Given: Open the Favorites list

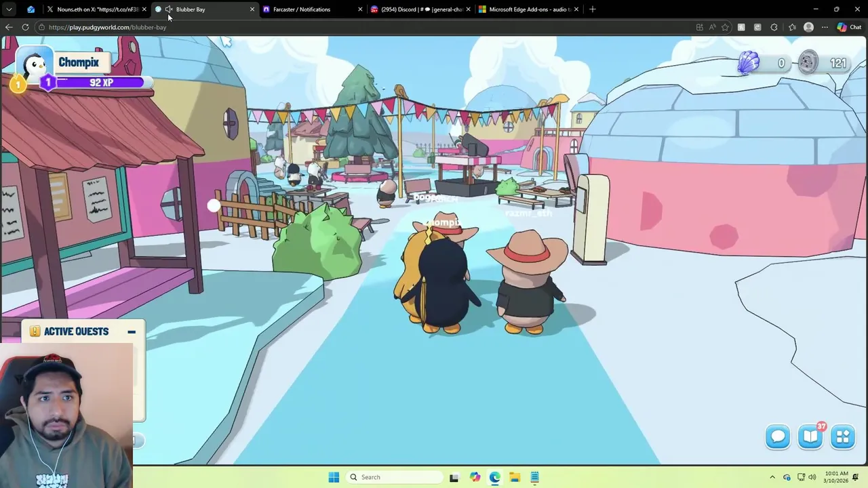Looking at the screenshot, I should click(792, 27).
